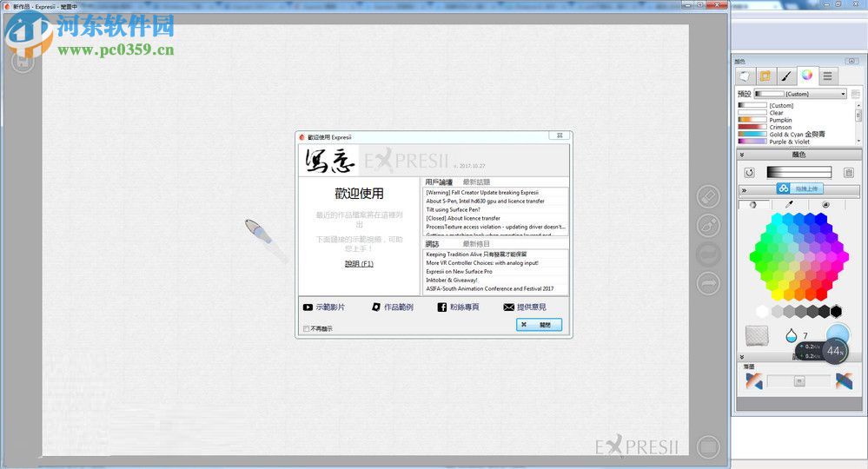Open the 作品範例 artwork samples link
The width and height of the screenshot is (868, 469).
[393, 307]
